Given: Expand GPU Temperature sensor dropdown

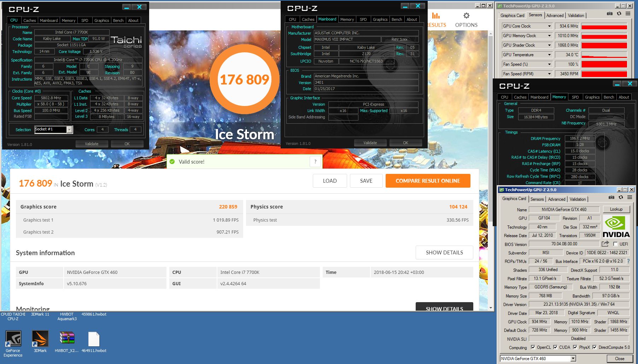Looking at the screenshot, I should click(x=549, y=55).
